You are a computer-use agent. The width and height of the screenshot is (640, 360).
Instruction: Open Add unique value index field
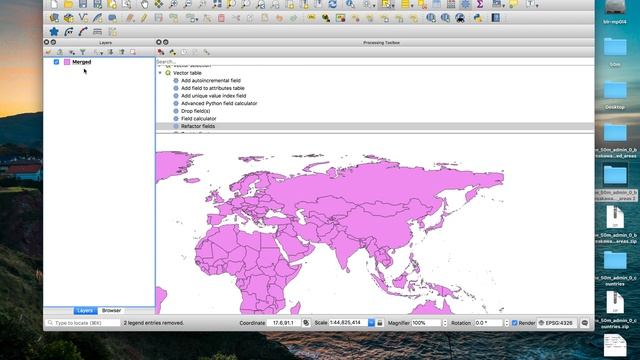tap(213, 96)
